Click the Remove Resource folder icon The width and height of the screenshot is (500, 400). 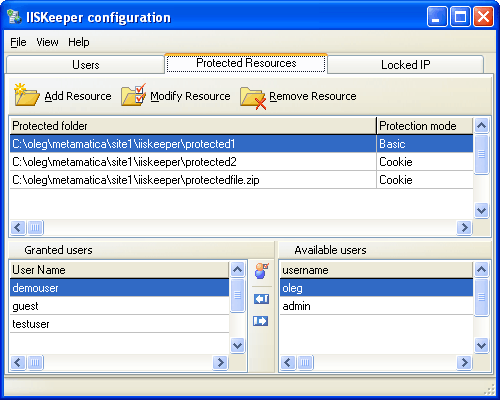(253, 97)
